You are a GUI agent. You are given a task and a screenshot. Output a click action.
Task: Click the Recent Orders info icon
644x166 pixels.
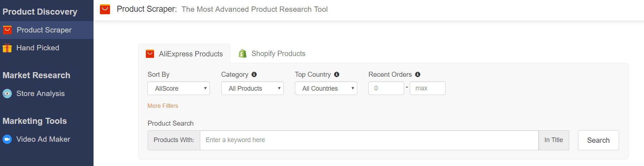[x=418, y=75]
